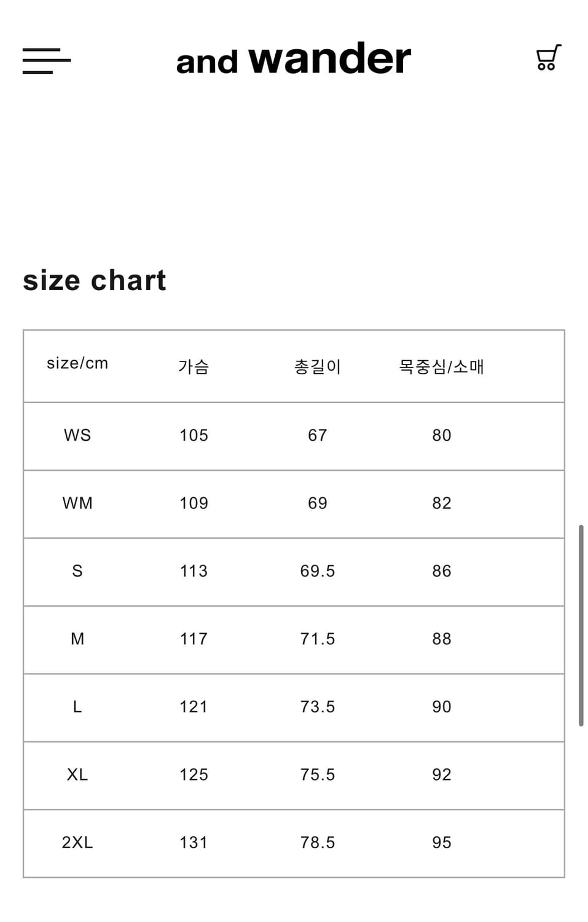Image resolution: width=588 pixels, height=922 pixels.
Task: Click the size chart heading
Action: 95,281
